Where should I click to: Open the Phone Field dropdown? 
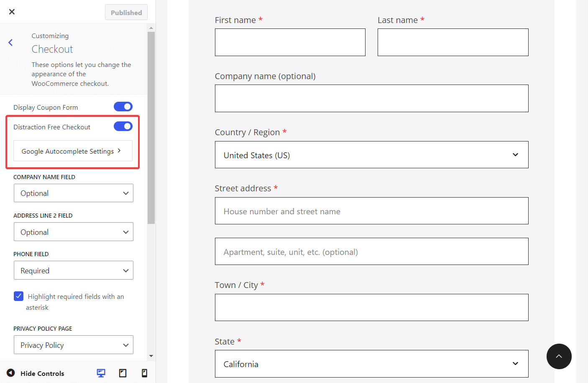point(74,270)
